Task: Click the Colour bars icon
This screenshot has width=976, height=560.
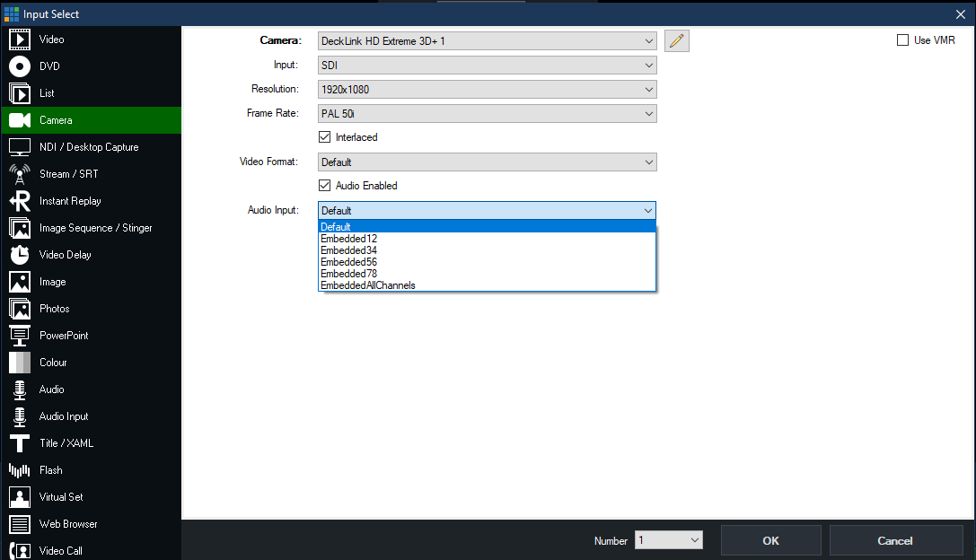Action: click(20, 363)
